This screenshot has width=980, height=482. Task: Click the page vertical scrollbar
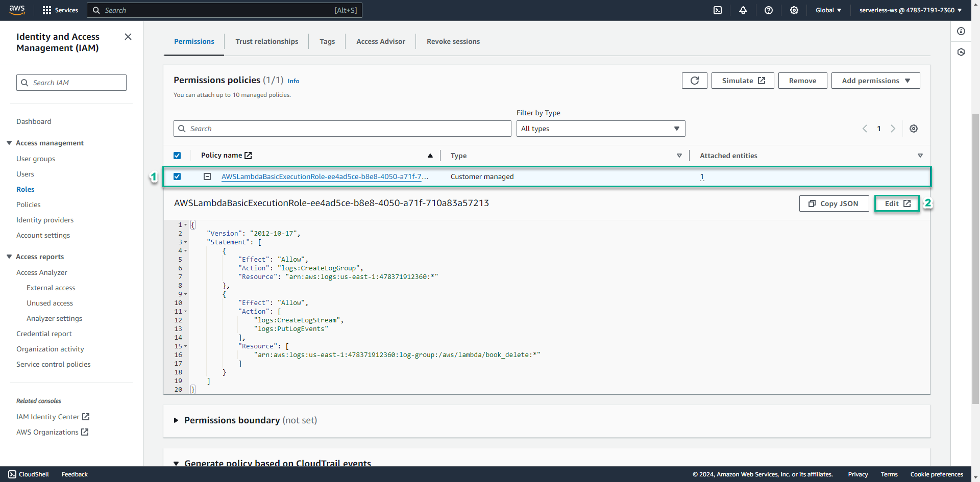coord(975,258)
